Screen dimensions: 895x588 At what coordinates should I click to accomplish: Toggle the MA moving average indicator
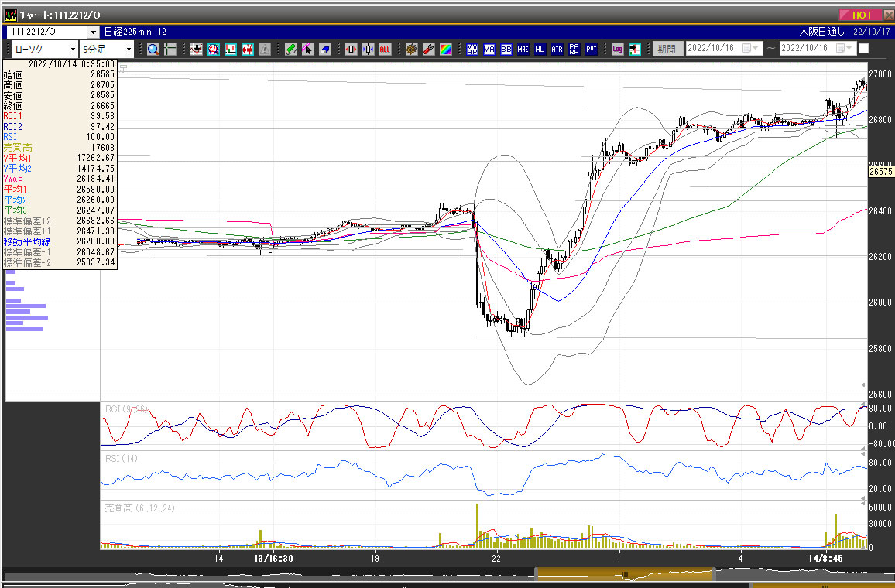point(489,50)
